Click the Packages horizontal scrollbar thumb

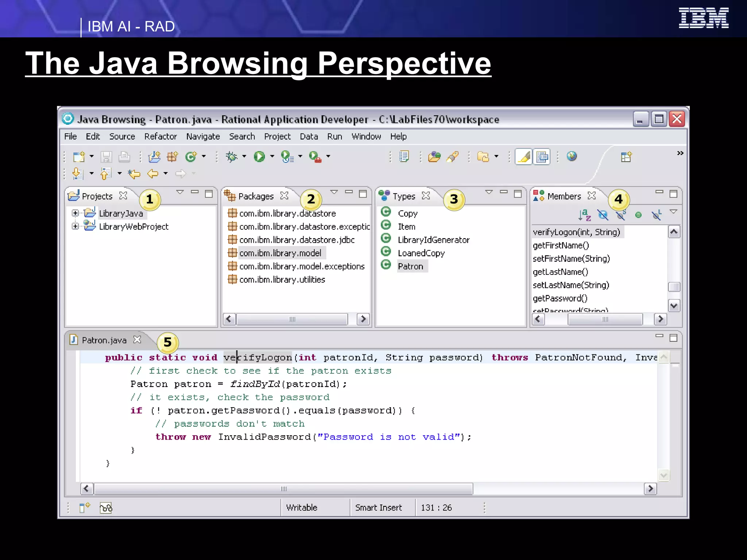(292, 319)
